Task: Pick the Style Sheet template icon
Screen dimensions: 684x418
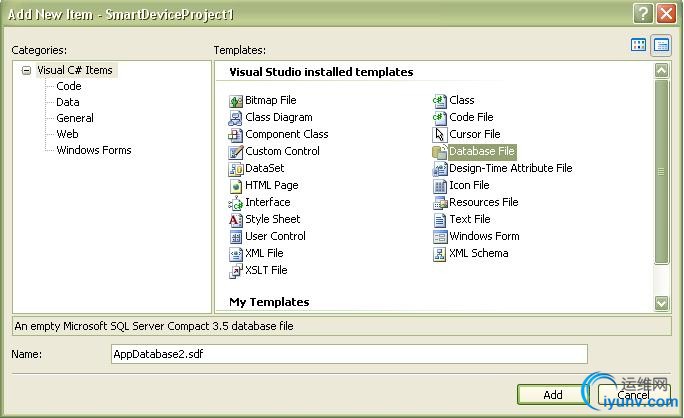Action: [x=236, y=220]
